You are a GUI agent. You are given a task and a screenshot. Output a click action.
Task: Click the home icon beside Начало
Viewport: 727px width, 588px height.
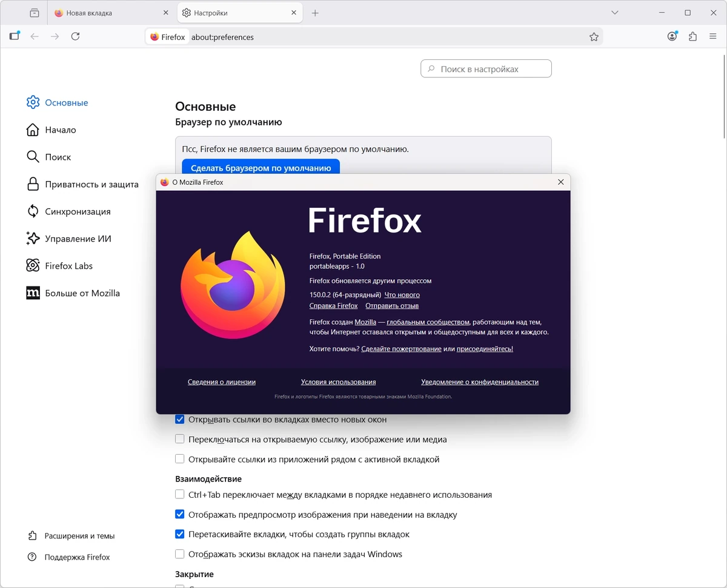[33, 130]
